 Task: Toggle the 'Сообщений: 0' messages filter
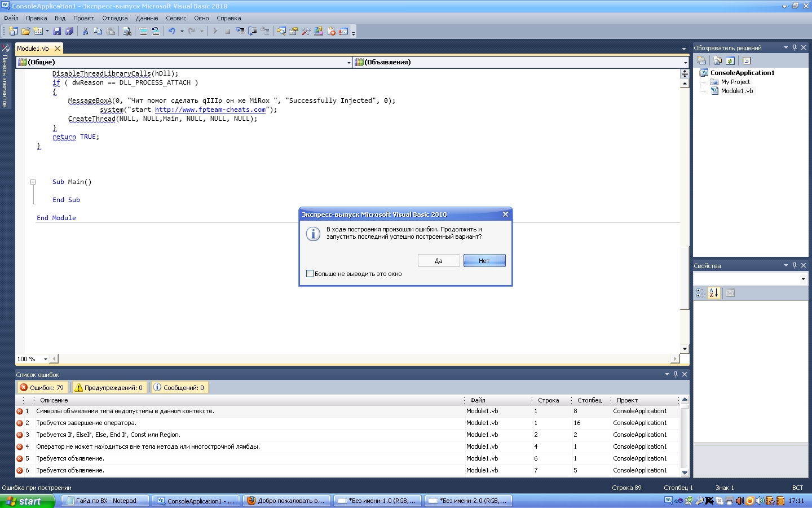179,388
